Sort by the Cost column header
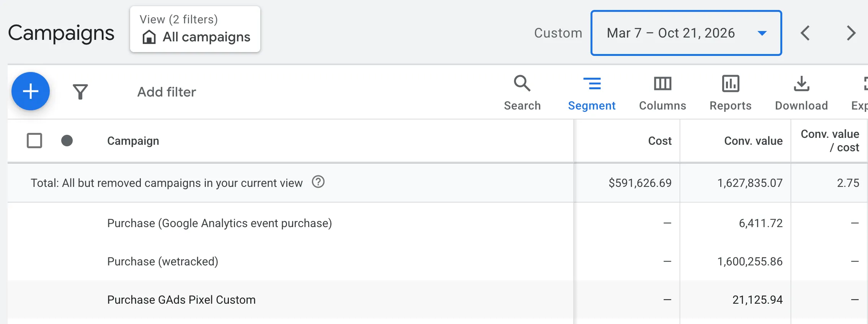 tap(660, 141)
